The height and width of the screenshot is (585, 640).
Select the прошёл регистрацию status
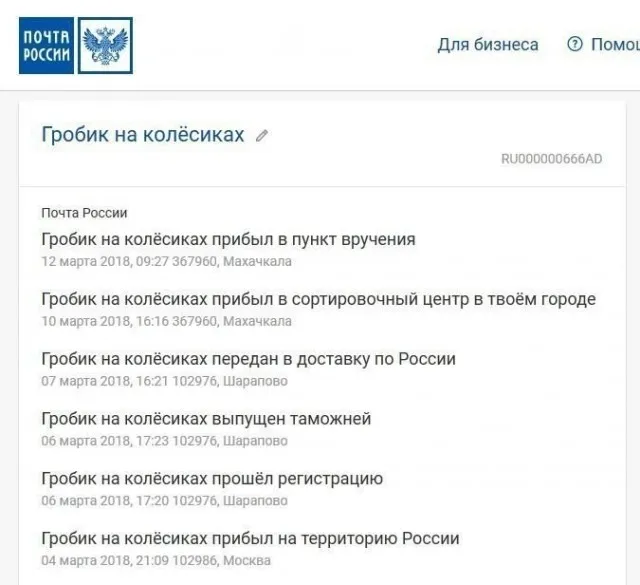tap(212, 479)
